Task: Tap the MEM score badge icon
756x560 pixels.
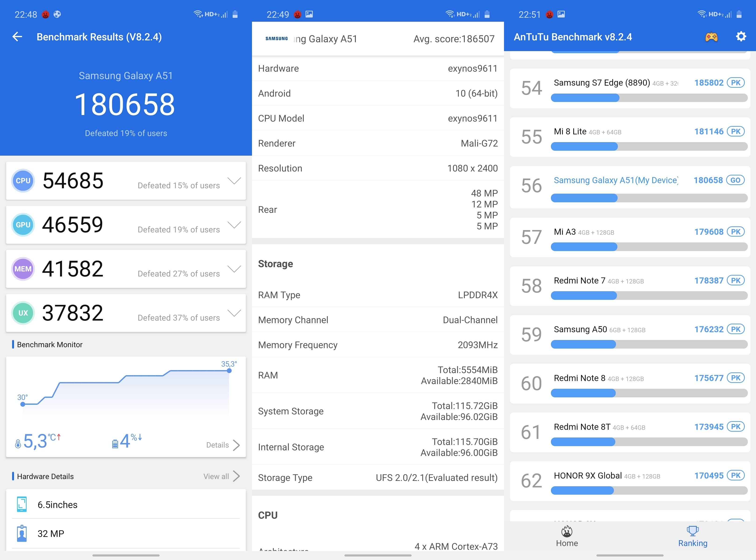Action: [x=23, y=269]
